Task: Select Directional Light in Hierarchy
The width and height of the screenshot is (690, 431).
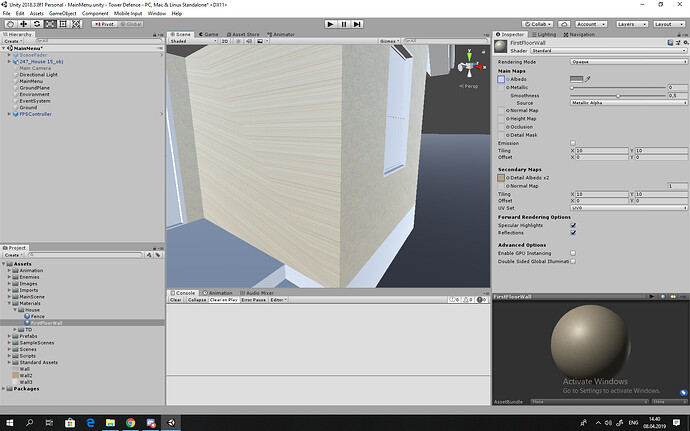Action: (38, 75)
